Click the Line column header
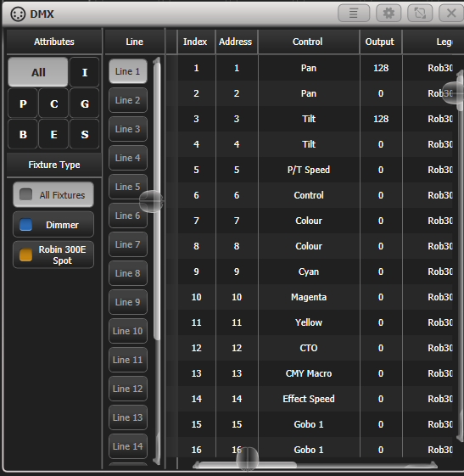464x476 pixels. click(134, 42)
